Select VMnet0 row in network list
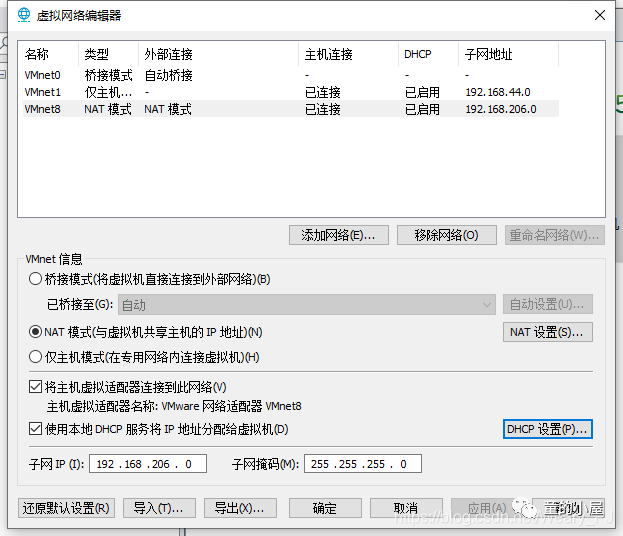Screen dimensions: 623x536 pyautogui.click(x=291, y=75)
